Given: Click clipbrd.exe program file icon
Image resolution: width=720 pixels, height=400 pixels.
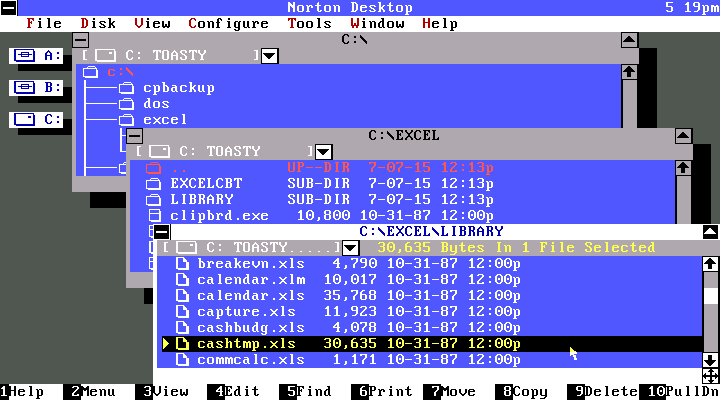Looking at the screenshot, I should pyautogui.click(x=155, y=216).
